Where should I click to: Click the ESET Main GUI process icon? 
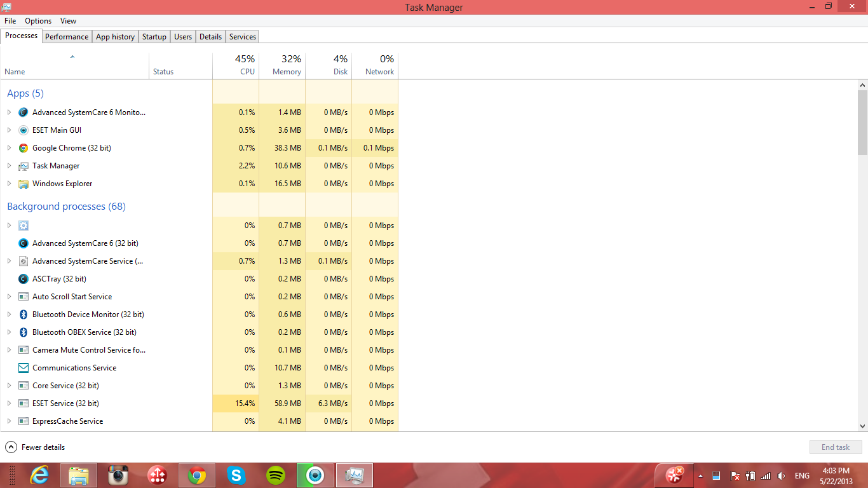coord(24,130)
